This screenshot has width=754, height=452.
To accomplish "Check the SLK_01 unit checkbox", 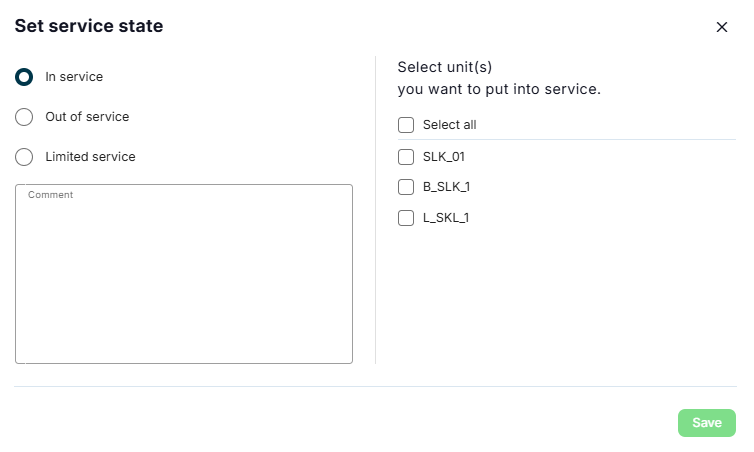I will 406,157.
